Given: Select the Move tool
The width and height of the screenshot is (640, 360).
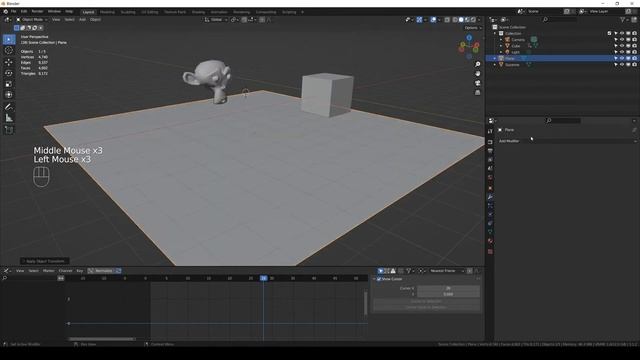Looking at the screenshot, I should tap(9, 62).
